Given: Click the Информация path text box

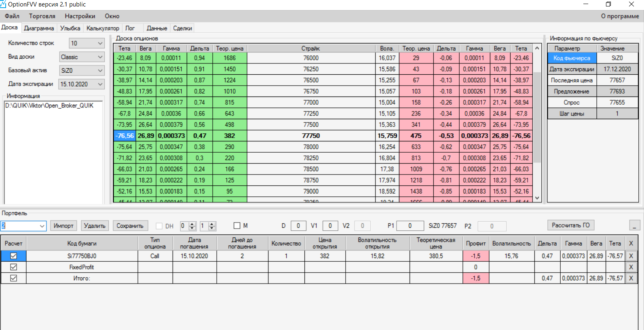Looking at the screenshot, I should [54, 152].
